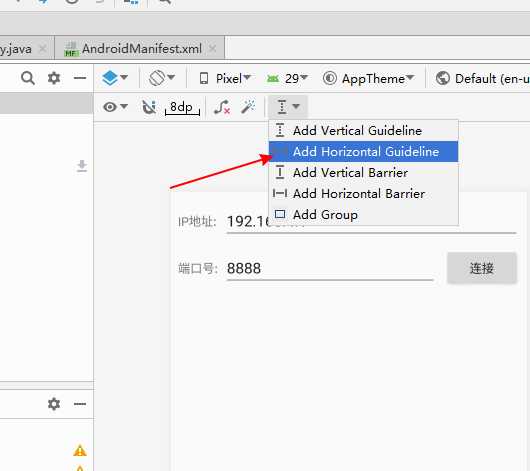530x471 pixels.
Task: Click the IP address input field
Action: point(371,222)
